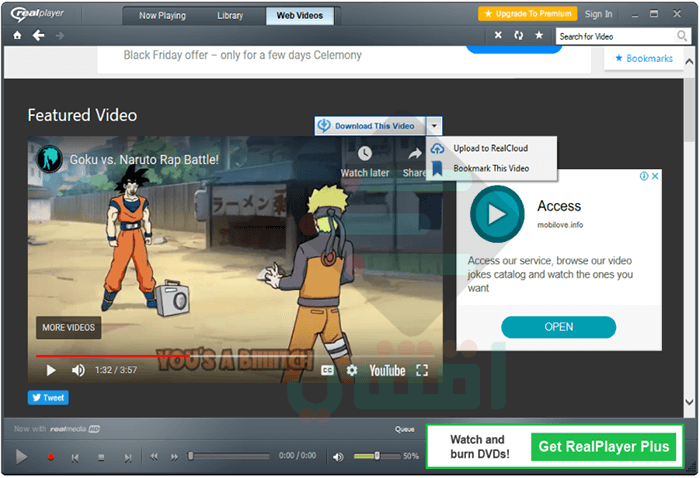Click Download This Video button

(371, 126)
